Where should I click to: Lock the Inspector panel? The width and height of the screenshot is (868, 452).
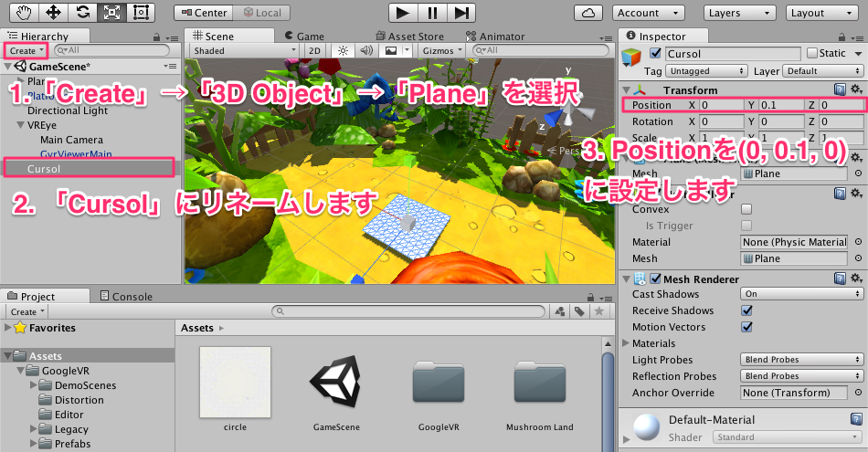[x=842, y=37]
